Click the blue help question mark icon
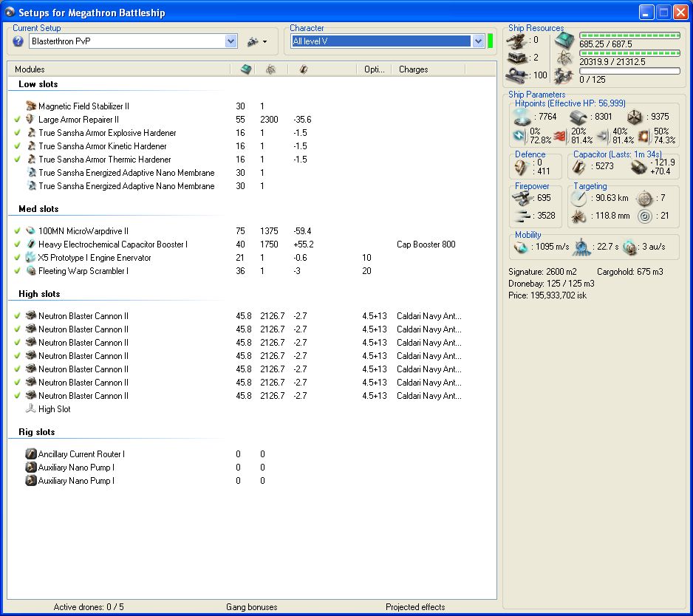Screen dimensions: 693x616 (18, 41)
